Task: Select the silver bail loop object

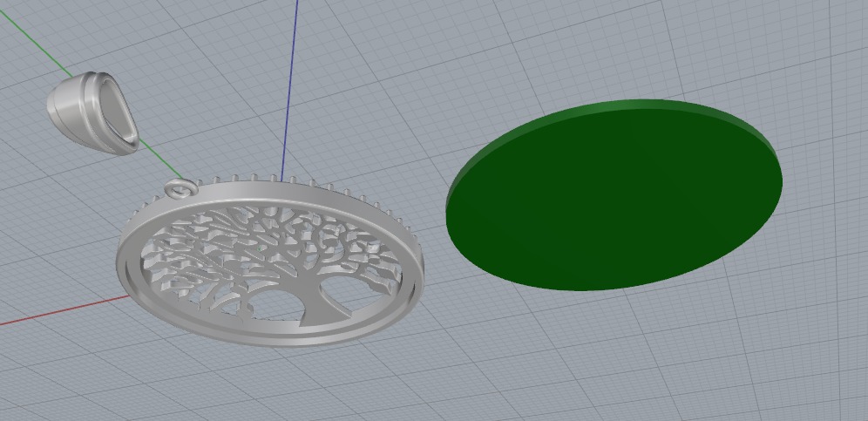Action: 92,112
